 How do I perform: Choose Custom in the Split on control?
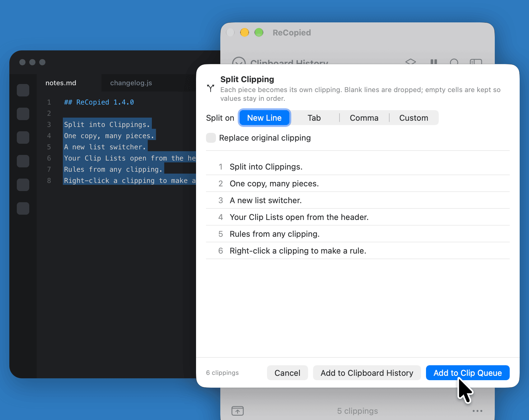coord(414,118)
